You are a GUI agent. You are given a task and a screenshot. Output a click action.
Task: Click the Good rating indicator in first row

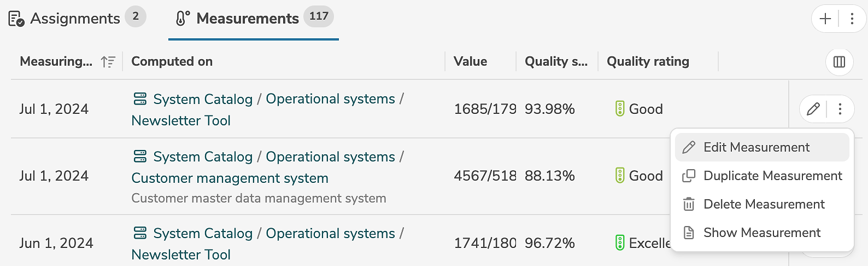pyautogui.click(x=620, y=109)
